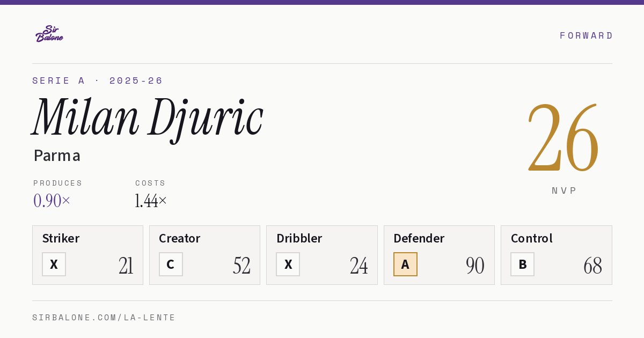Click the X grade badge in Dribbler card

point(288,264)
